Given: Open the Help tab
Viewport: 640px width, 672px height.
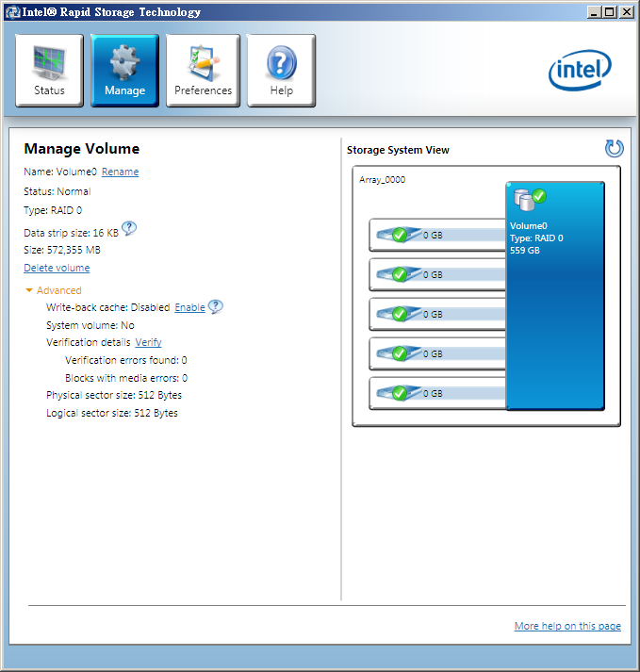Looking at the screenshot, I should click(x=281, y=71).
